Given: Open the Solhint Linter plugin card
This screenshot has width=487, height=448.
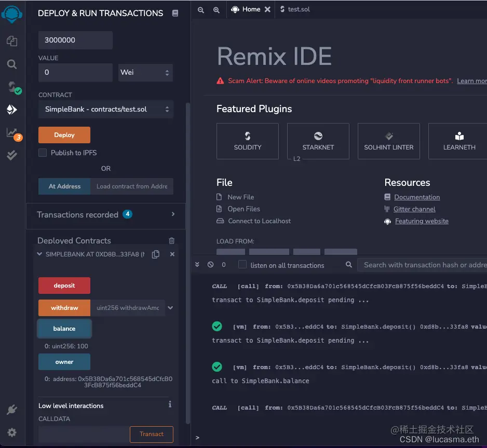Looking at the screenshot, I should [x=388, y=141].
